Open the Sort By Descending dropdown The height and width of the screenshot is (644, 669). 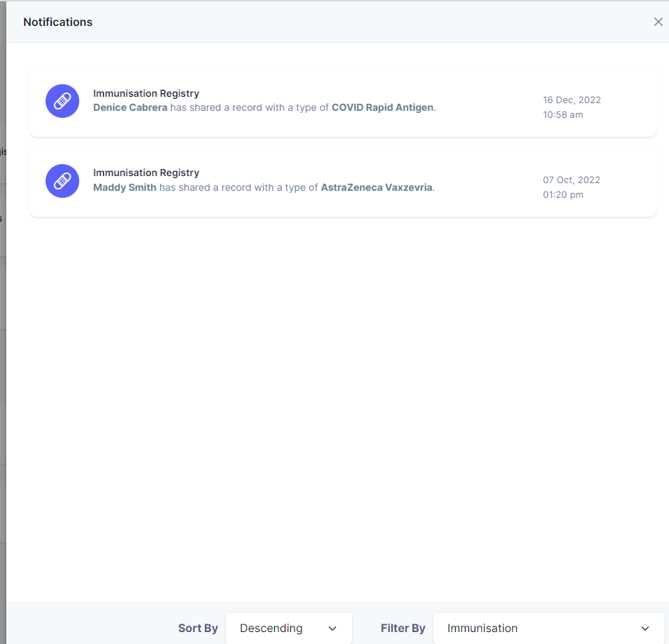(289, 628)
